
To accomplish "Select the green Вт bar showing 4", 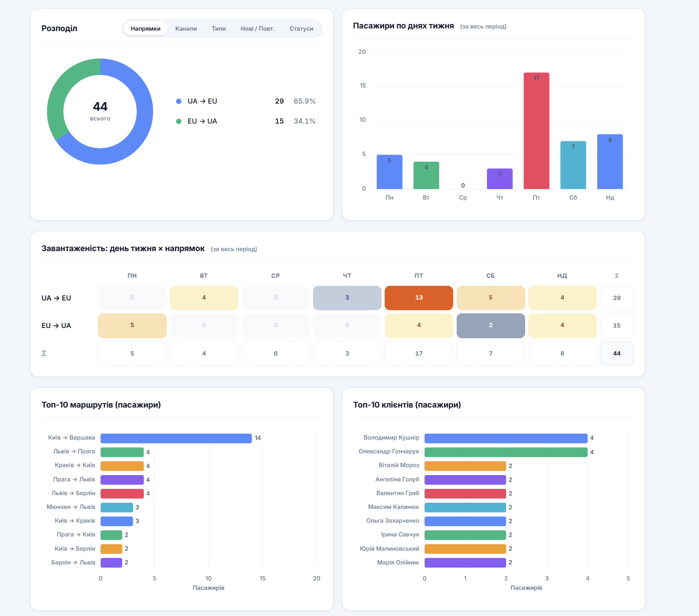I will pos(426,175).
